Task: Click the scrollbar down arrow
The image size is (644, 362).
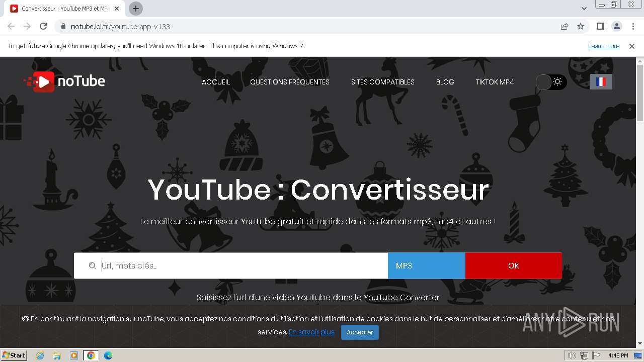Action: pos(640,344)
